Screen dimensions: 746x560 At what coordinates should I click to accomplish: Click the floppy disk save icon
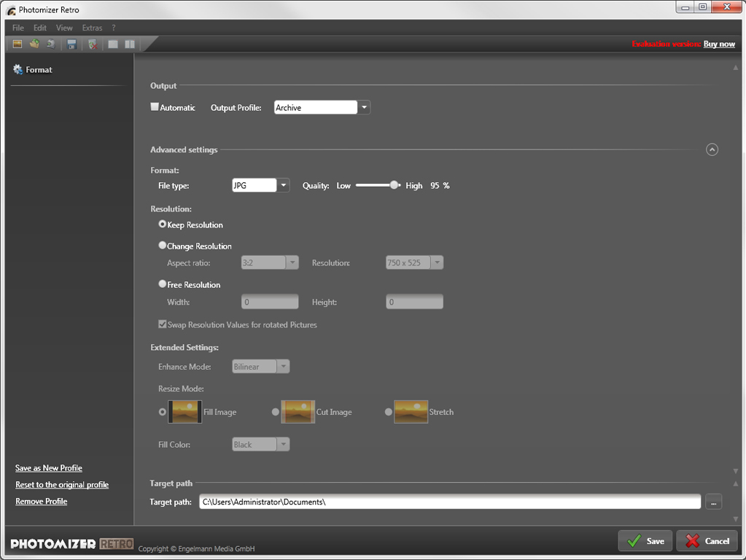(71, 44)
